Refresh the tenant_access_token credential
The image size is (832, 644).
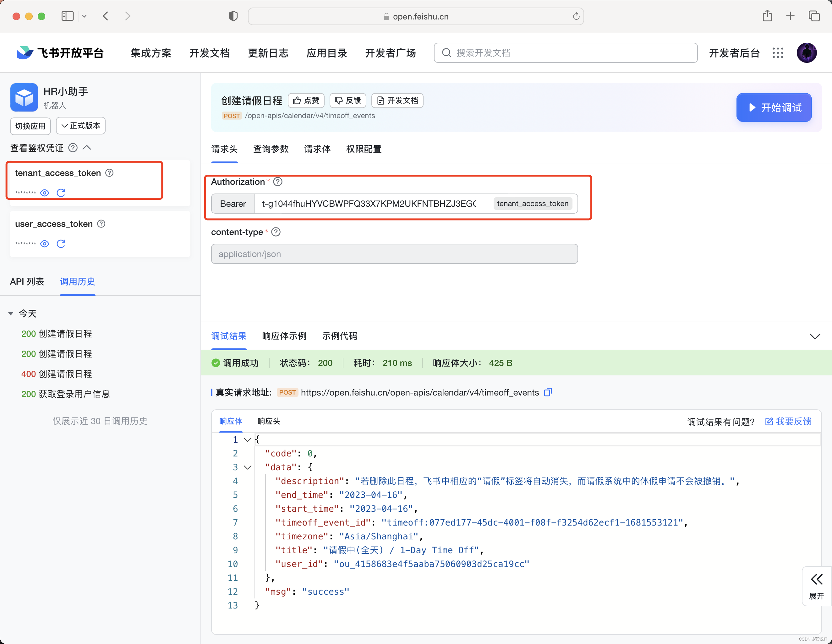click(x=61, y=193)
